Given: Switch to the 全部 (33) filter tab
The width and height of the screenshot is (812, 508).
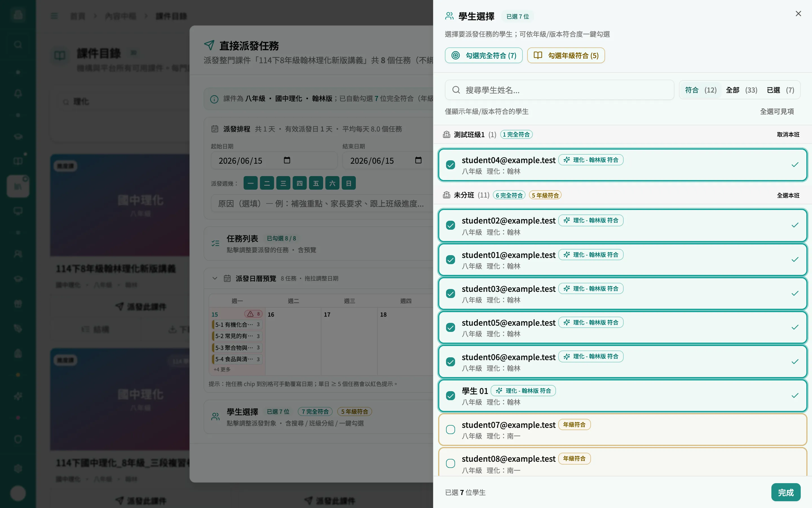Looking at the screenshot, I should (x=742, y=90).
